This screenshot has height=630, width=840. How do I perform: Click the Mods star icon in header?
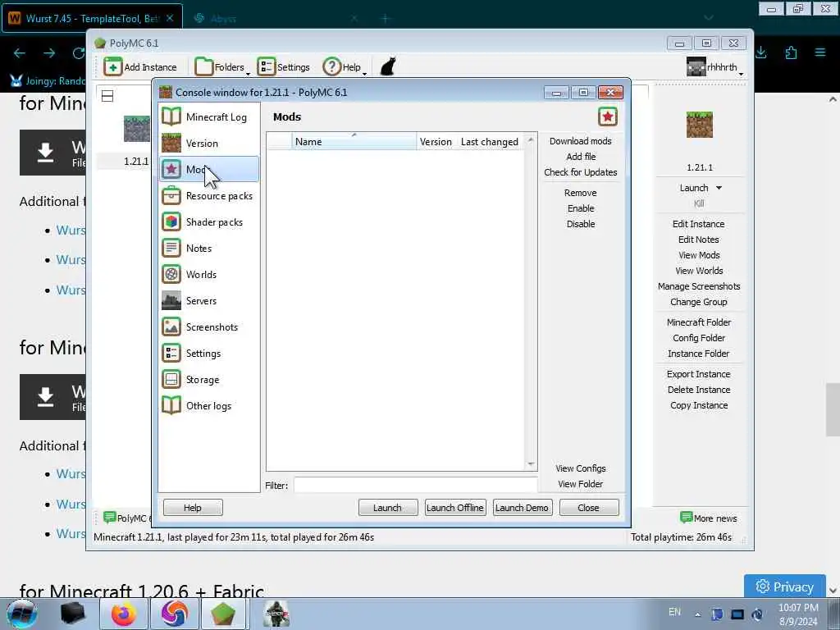608,116
